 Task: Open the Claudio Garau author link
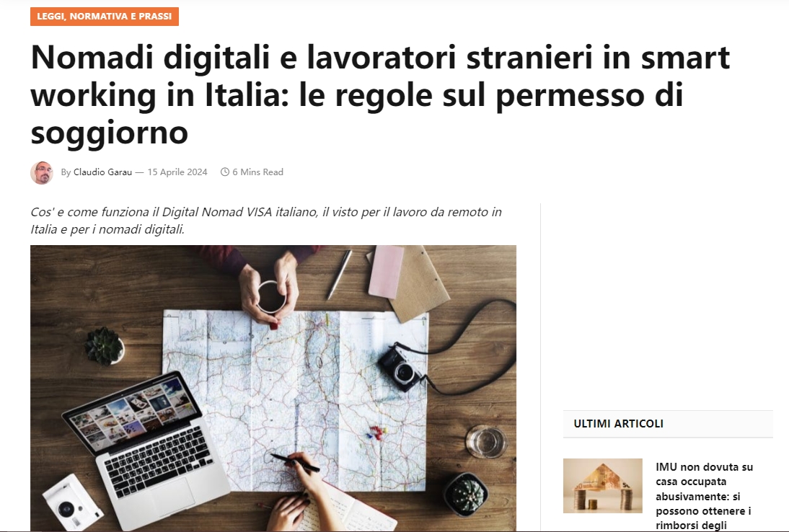pos(102,172)
